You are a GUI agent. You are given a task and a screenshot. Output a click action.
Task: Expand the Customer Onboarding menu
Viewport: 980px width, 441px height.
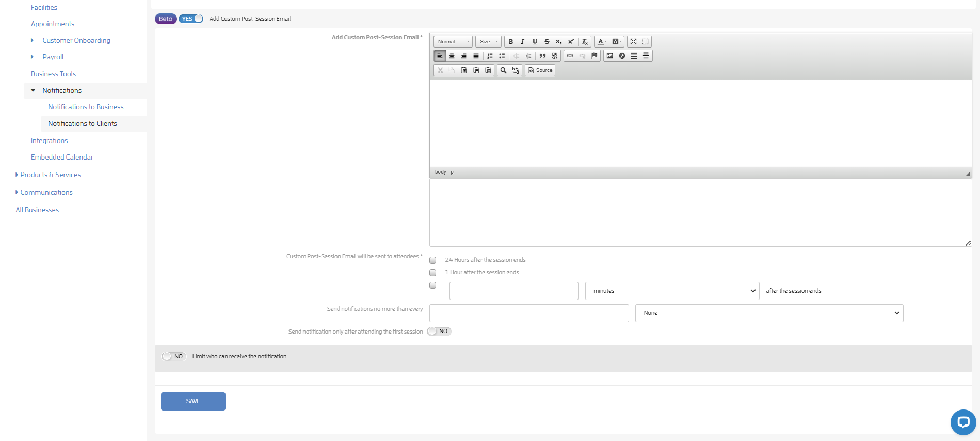coord(32,40)
